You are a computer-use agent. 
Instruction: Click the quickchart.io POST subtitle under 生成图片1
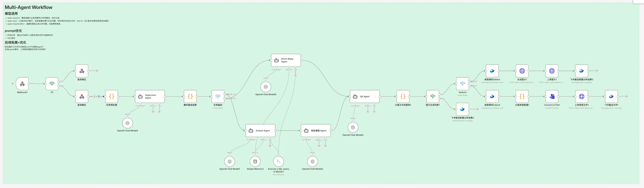click(522, 83)
